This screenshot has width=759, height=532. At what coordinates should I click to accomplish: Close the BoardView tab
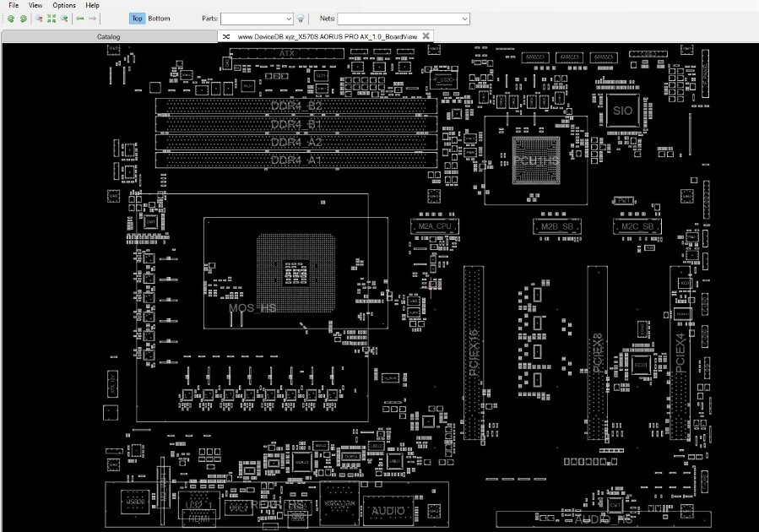[426, 35]
